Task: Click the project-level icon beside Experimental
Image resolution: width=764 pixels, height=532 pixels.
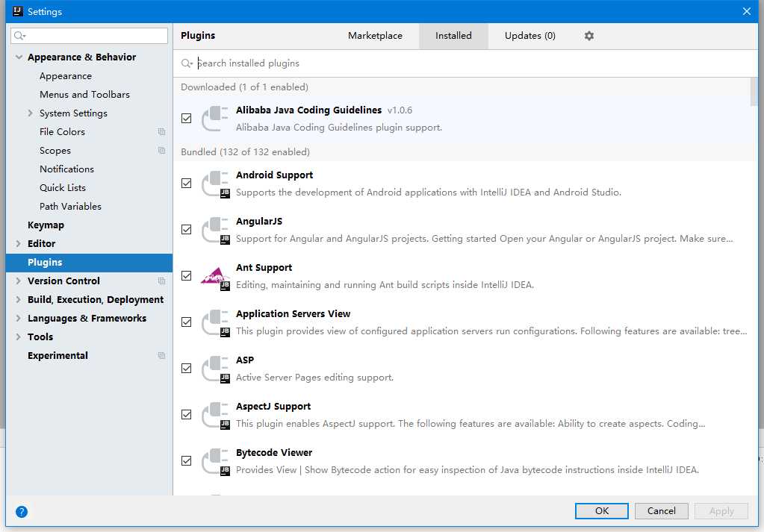Action: tap(161, 356)
